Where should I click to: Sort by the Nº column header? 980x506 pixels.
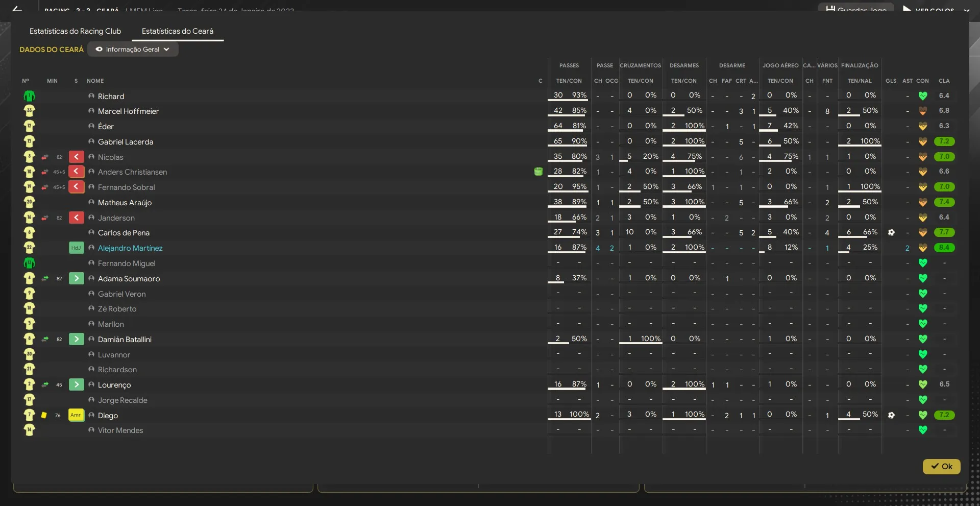26,81
